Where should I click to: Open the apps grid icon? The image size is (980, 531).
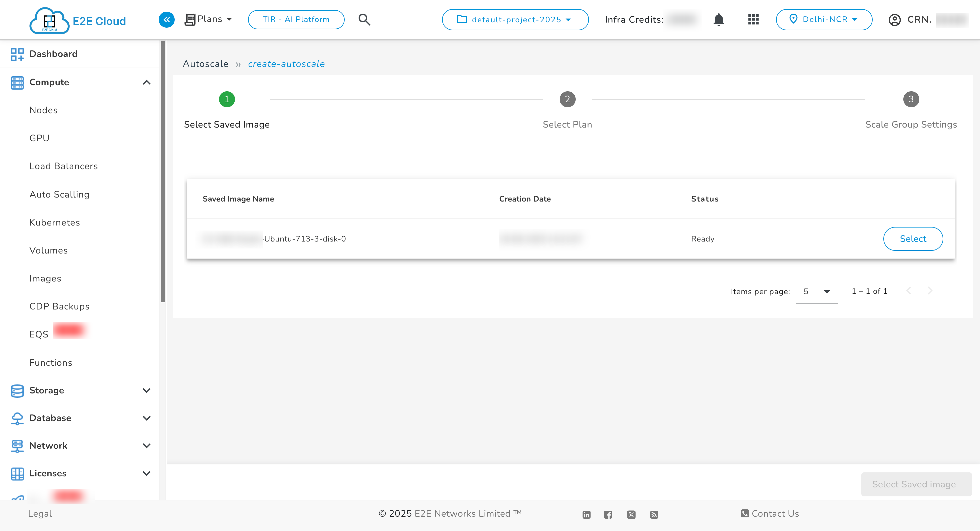click(x=753, y=19)
